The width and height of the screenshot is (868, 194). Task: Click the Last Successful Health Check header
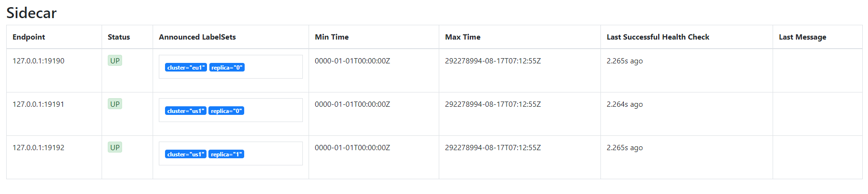pyautogui.click(x=658, y=37)
